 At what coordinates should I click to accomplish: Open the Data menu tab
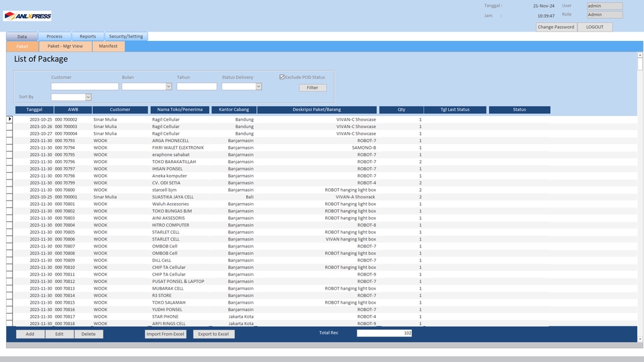tap(22, 36)
